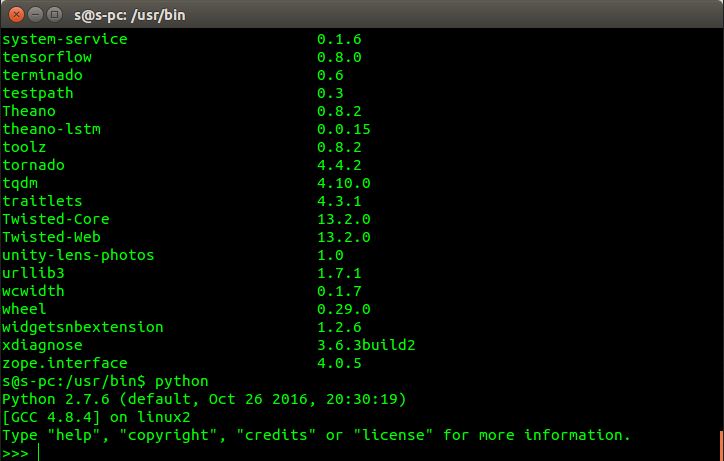Click the title text s@s-pc: /usr/bin
The width and height of the screenshot is (724, 461).
tap(130, 15)
